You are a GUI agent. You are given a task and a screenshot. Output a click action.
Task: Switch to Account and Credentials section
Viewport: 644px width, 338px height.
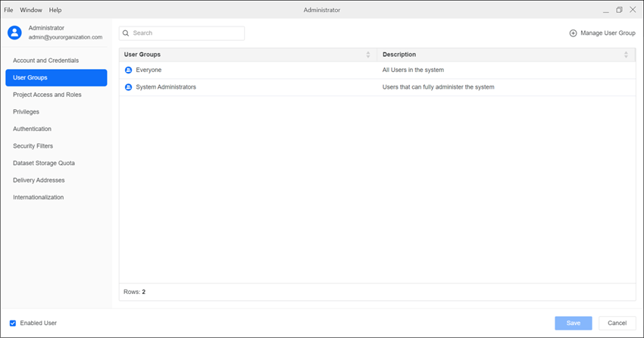[x=45, y=61]
